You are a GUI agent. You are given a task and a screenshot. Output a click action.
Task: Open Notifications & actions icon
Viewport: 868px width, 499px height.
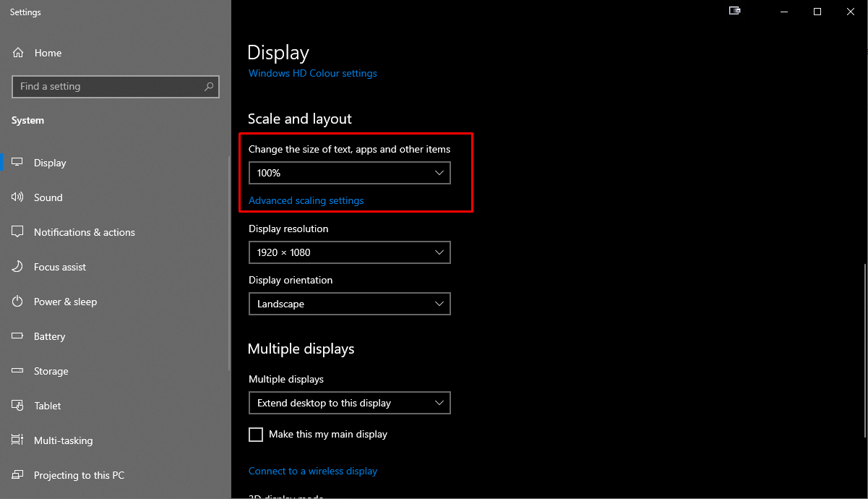coord(18,232)
